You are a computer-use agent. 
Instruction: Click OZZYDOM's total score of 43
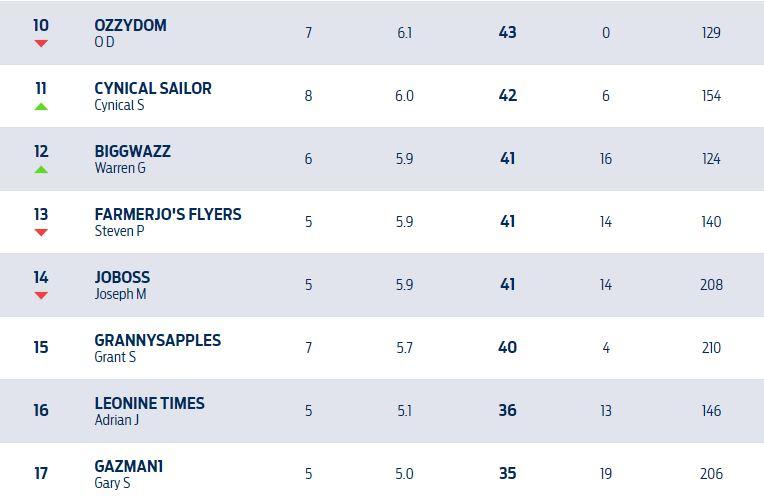507,33
